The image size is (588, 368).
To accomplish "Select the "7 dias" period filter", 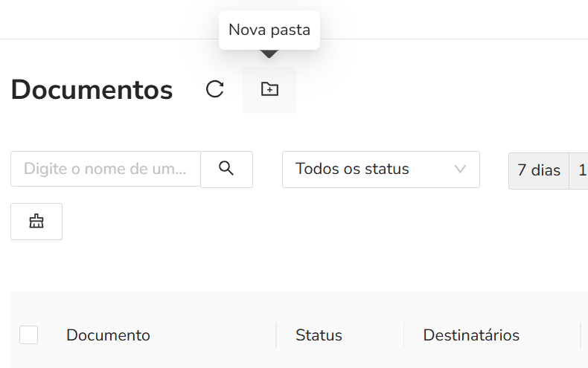I will 538,170.
